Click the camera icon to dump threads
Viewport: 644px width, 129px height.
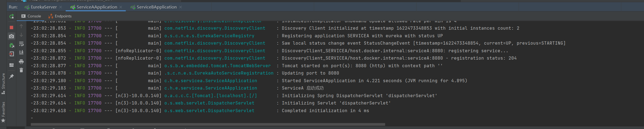[x=11, y=36]
